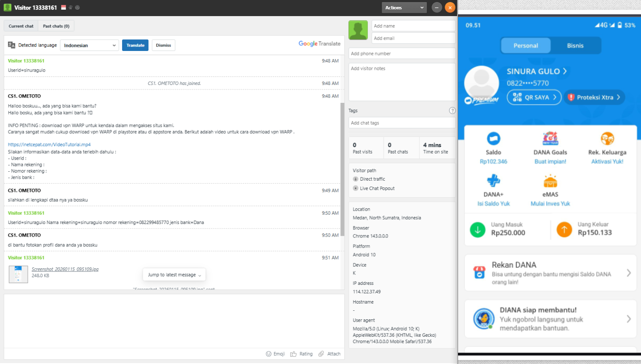Click the Google Translate logo
Viewport: 641px width, 364px height.
(x=319, y=44)
